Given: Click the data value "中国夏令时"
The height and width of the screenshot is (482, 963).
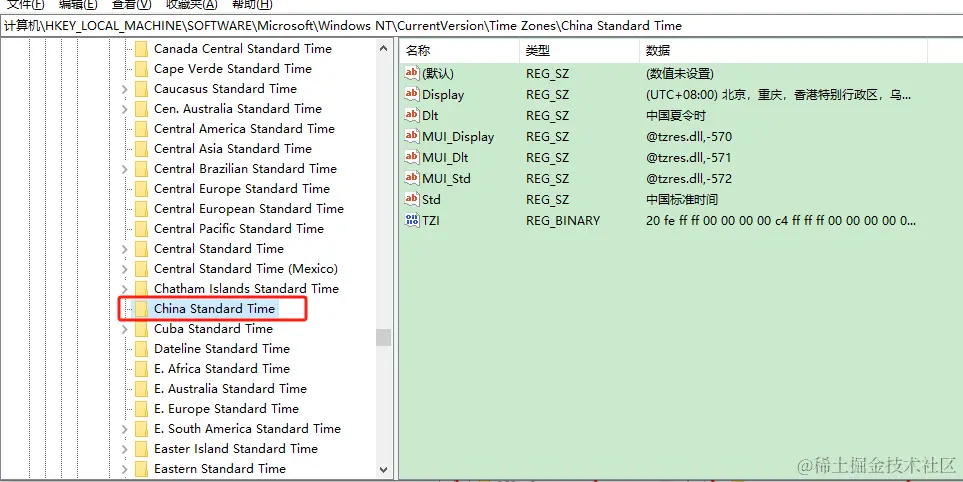Looking at the screenshot, I should pyautogui.click(x=676, y=115).
